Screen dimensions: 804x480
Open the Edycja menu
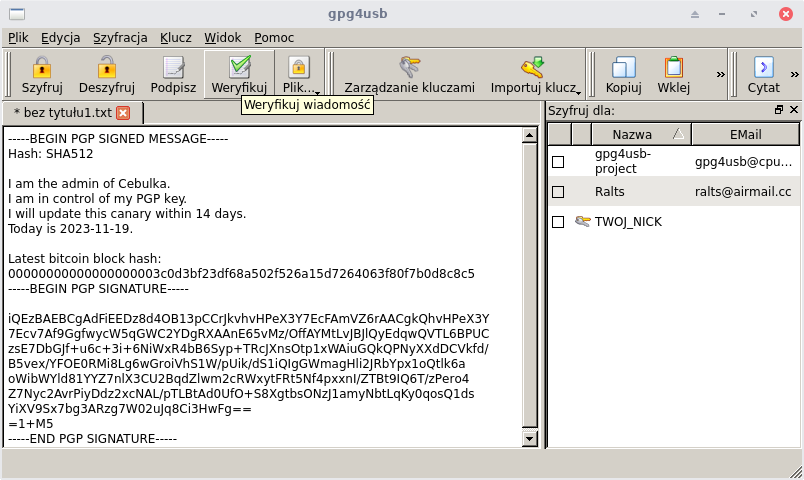click(61, 37)
